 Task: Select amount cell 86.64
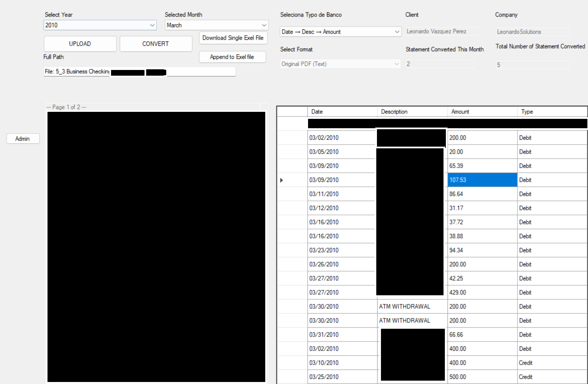pos(482,194)
